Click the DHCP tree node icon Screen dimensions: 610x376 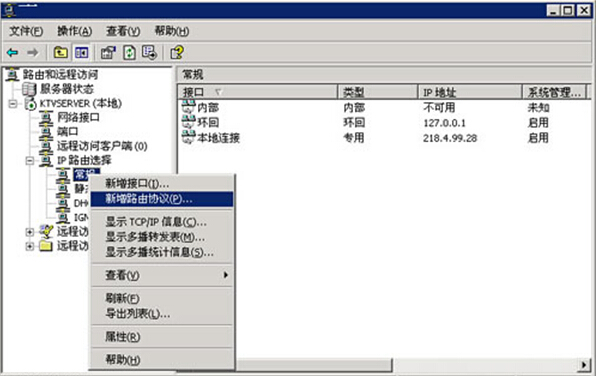point(63,203)
